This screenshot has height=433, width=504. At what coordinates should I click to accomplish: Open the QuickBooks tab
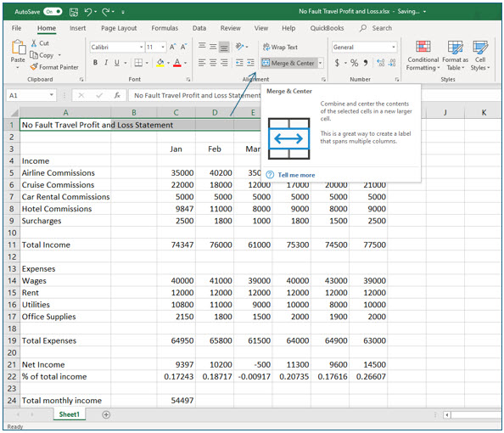[327, 28]
